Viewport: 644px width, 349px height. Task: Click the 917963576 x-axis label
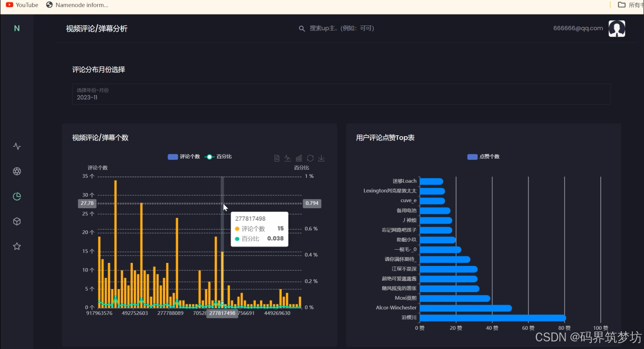[x=99, y=313]
